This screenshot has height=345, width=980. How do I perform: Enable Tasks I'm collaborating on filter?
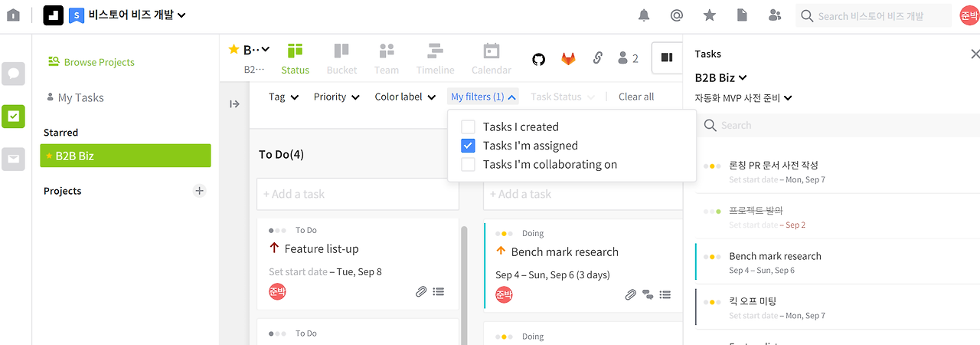click(469, 165)
